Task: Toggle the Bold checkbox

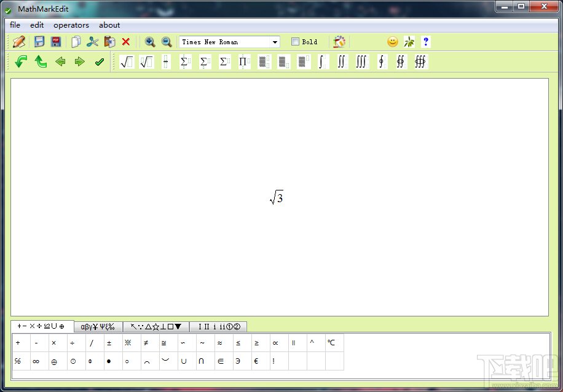Action: (x=295, y=42)
